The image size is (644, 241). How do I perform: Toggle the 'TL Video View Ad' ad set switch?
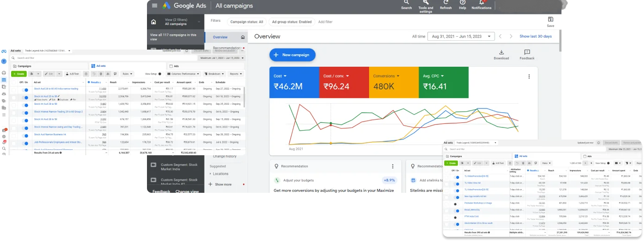457,184
